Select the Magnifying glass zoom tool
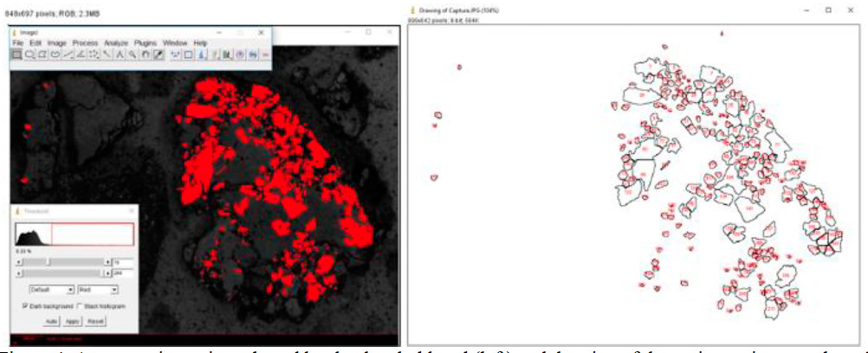Screen dimensions: 868x353 tap(133, 54)
